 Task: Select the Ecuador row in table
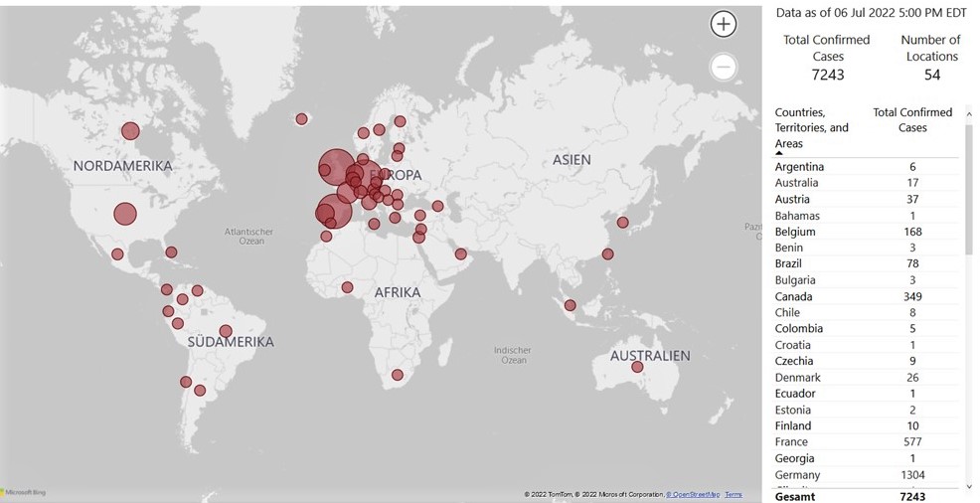[866, 394]
